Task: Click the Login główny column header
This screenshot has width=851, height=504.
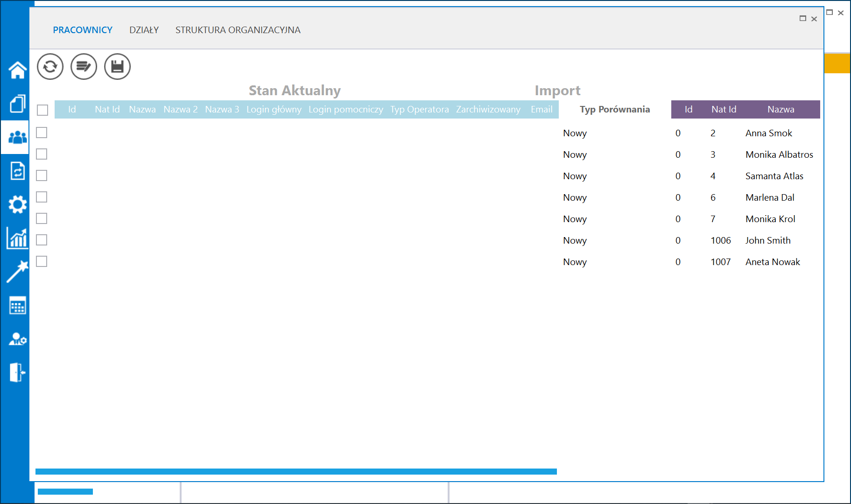Action: tap(274, 109)
